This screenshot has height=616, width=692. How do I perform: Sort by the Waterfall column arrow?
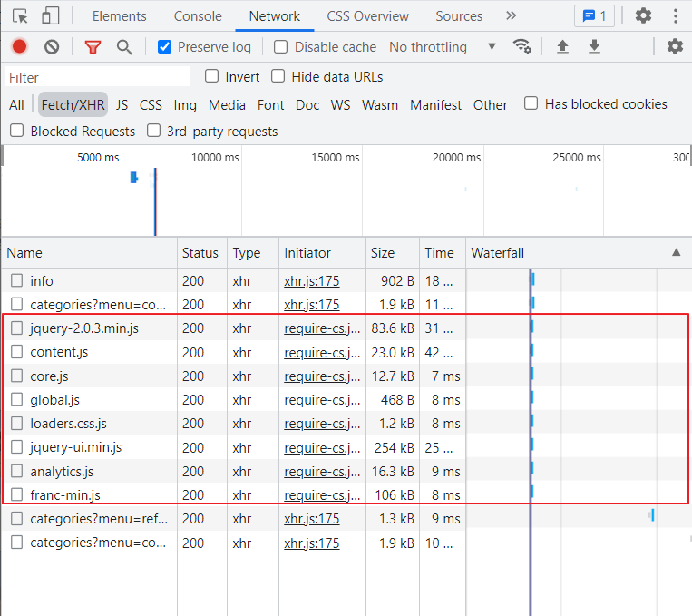coord(676,252)
